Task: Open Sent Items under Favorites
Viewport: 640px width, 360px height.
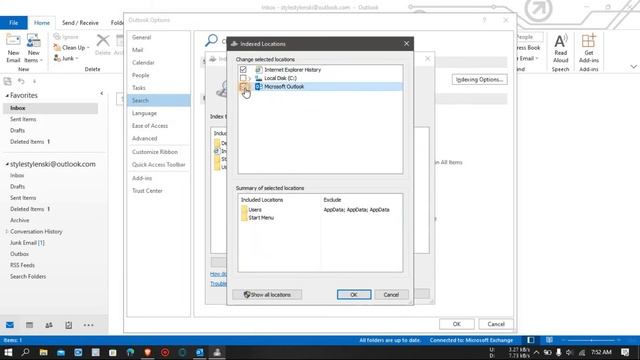Action: (x=23, y=119)
